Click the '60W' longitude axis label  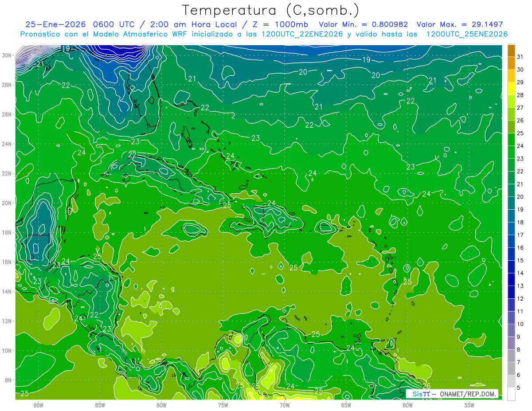click(x=408, y=405)
